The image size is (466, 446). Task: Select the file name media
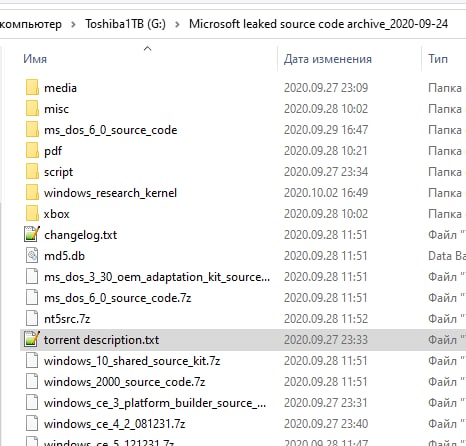click(60, 88)
